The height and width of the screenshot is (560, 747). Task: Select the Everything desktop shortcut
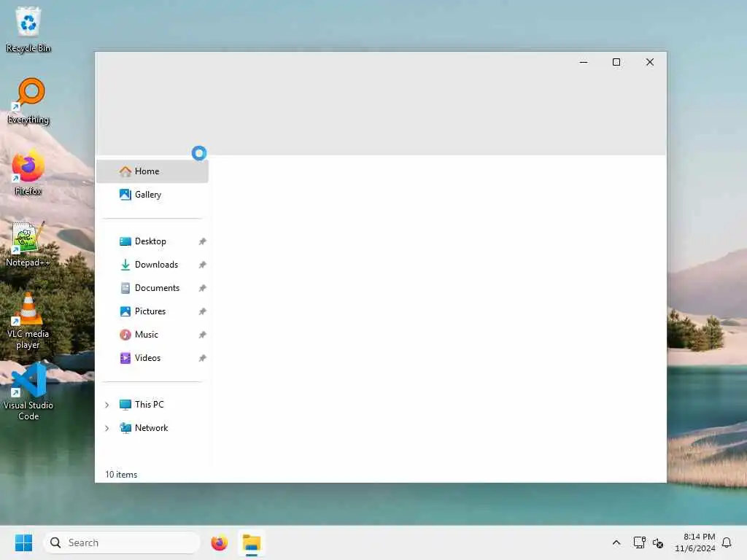28,101
